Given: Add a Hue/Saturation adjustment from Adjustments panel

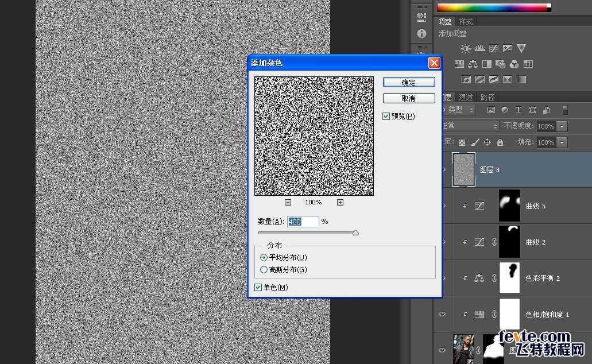Looking at the screenshot, I should (459, 64).
